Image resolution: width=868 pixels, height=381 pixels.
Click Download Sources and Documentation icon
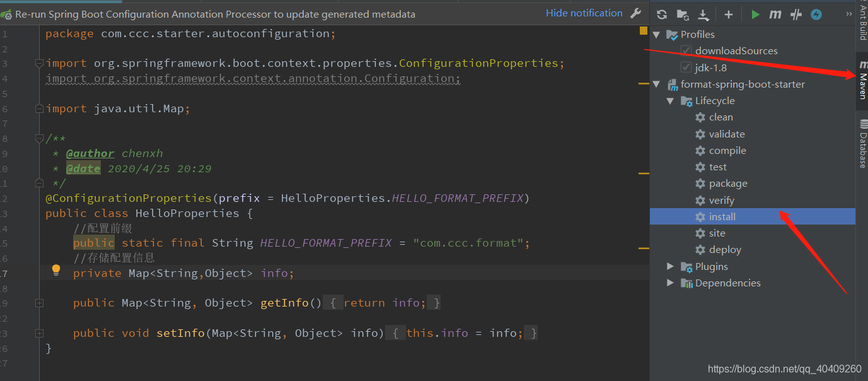704,15
